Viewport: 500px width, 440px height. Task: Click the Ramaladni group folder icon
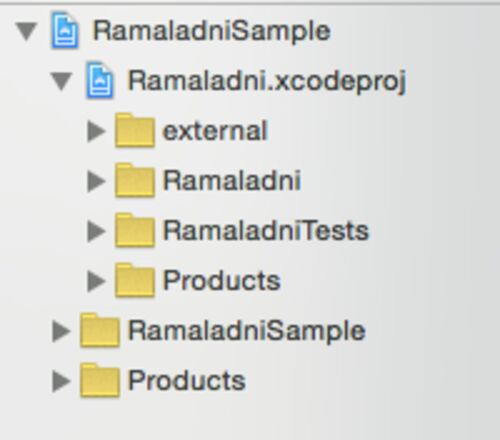pos(135,180)
